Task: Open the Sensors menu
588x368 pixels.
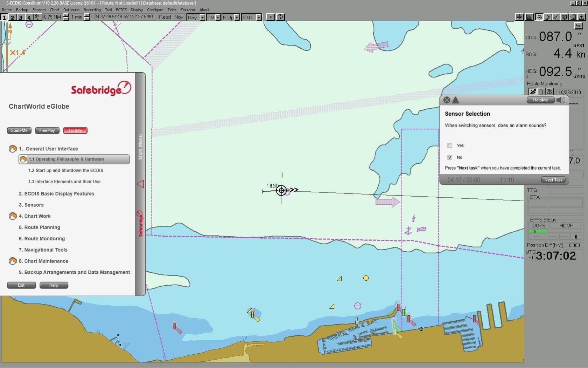Action: pos(38,9)
